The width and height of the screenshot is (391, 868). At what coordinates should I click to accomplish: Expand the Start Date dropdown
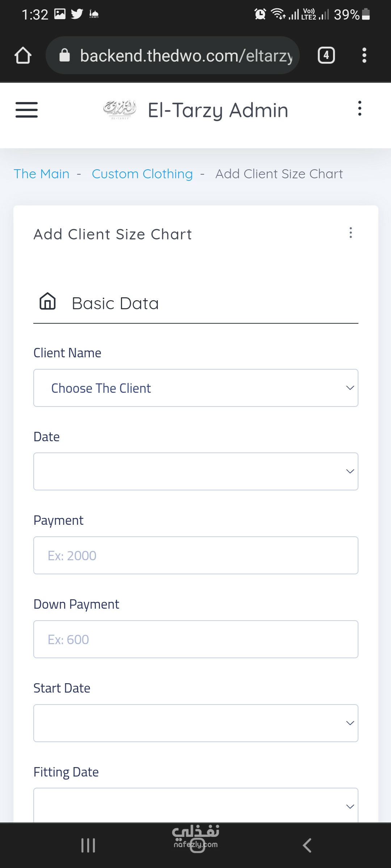pos(196,723)
